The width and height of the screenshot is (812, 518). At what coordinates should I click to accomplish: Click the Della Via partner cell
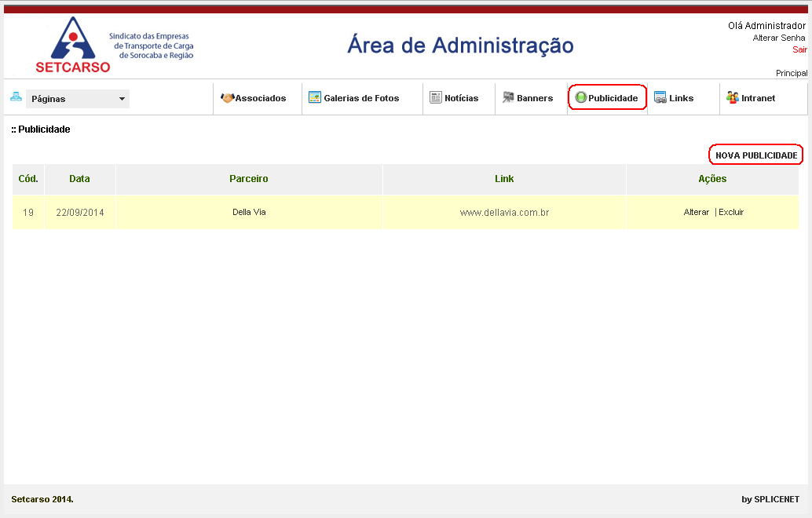pyautogui.click(x=249, y=212)
